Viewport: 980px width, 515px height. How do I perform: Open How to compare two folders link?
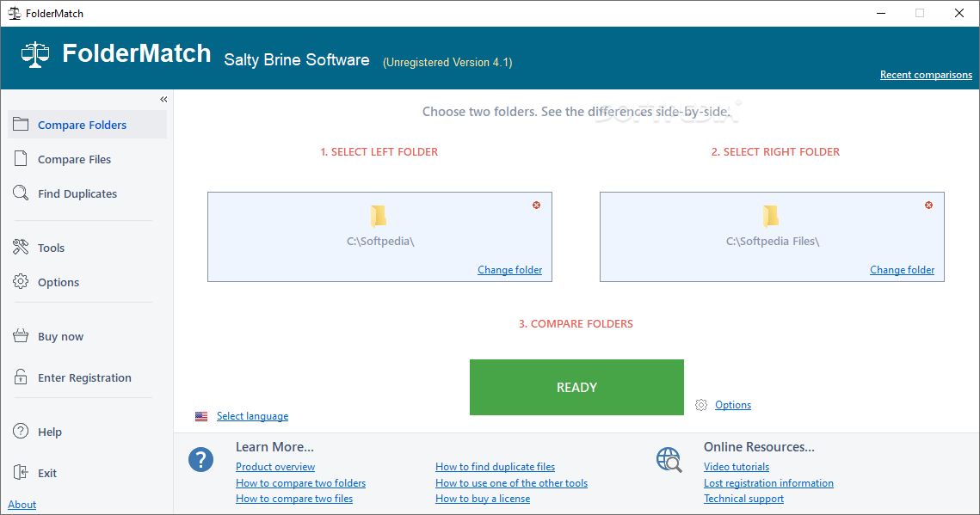300,482
